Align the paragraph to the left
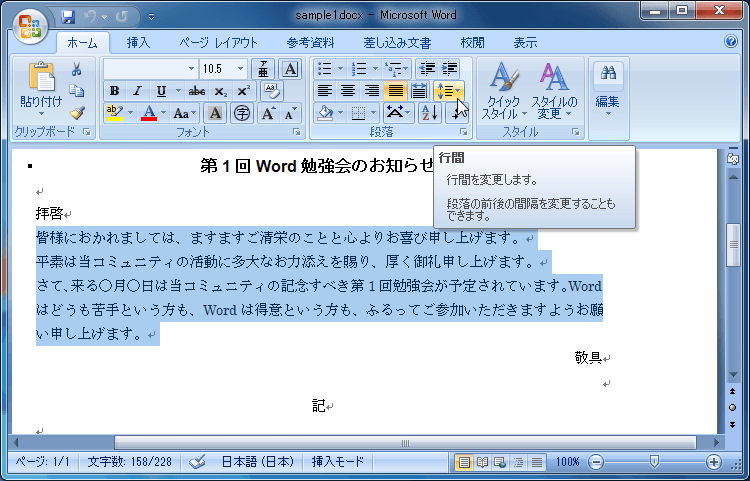750x481 pixels. pyautogui.click(x=325, y=91)
